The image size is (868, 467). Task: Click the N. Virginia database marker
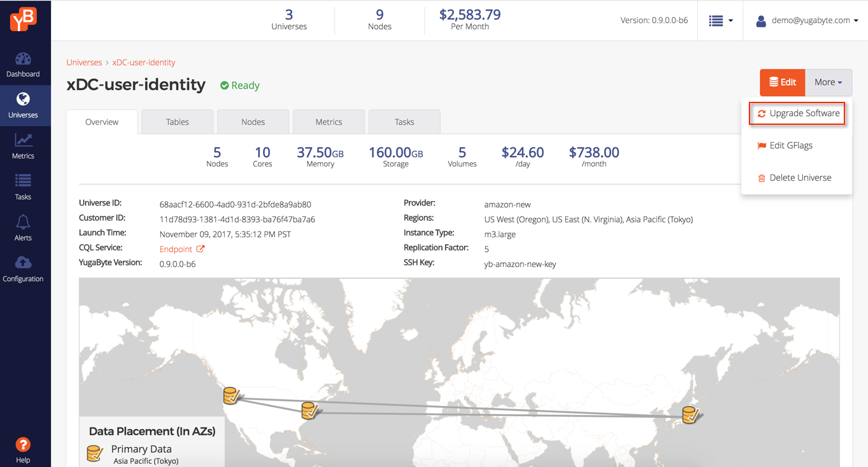pos(310,410)
